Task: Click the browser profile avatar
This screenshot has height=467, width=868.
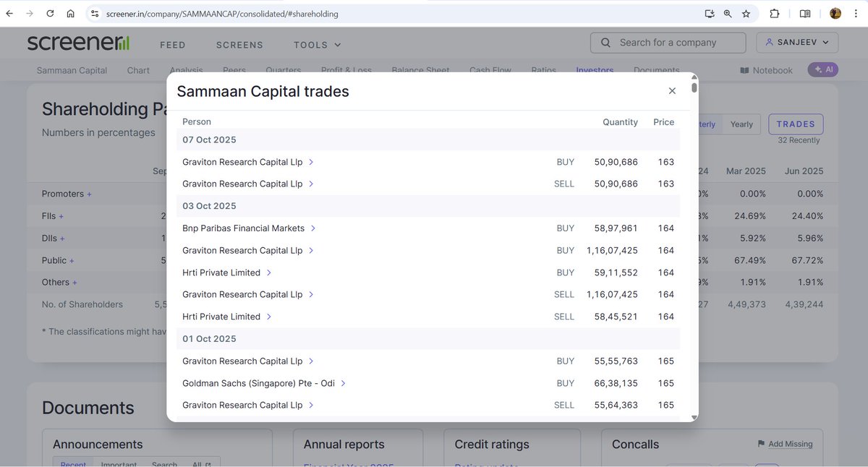Action: click(x=835, y=14)
